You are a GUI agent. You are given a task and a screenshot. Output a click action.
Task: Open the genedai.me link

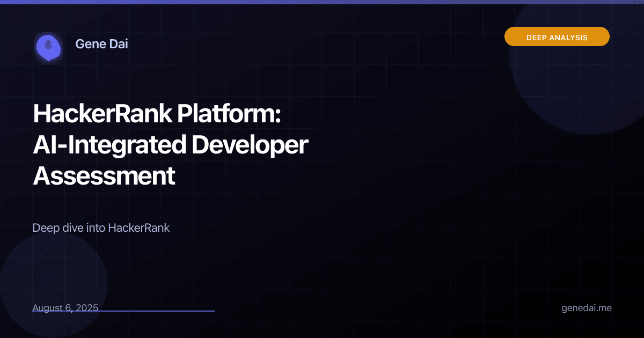pos(587,308)
